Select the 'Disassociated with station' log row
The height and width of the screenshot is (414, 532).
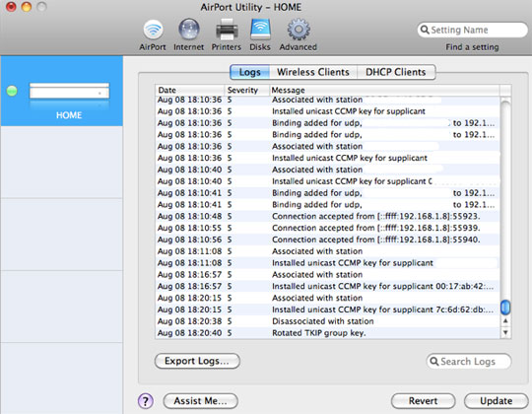pos(328,321)
